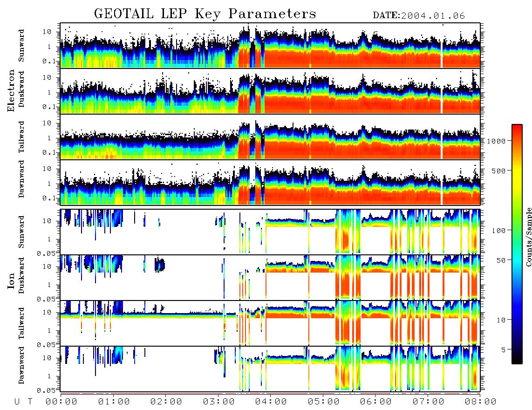Click inside the Ion Tailward spectrogram plot
Image resolution: width=532 pixels, height=410 pixels.
point(270,323)
